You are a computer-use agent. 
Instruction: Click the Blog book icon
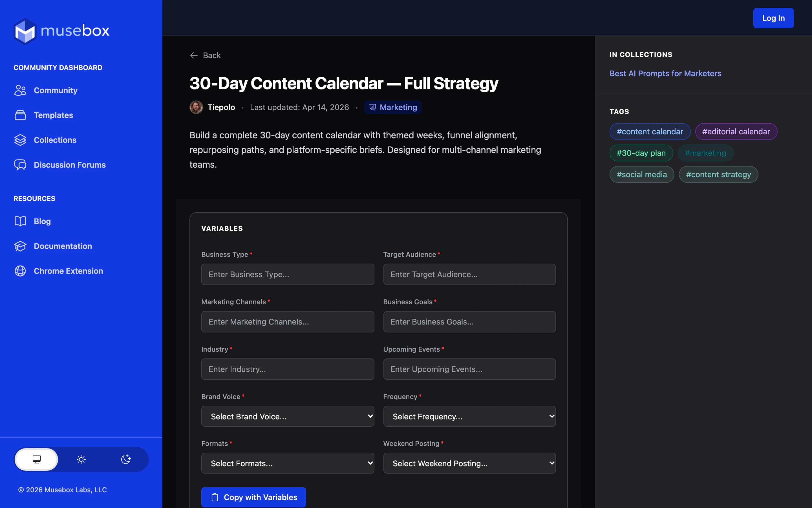[x=20, y=222]
